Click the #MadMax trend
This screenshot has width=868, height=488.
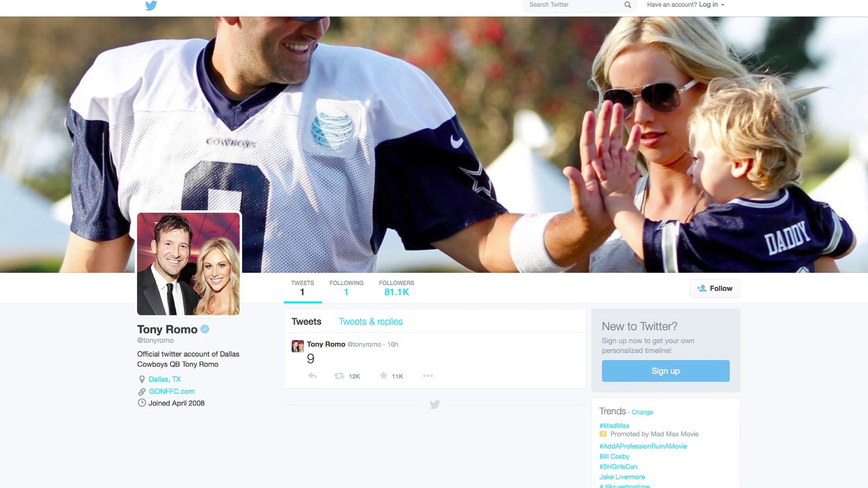[614, 426]
